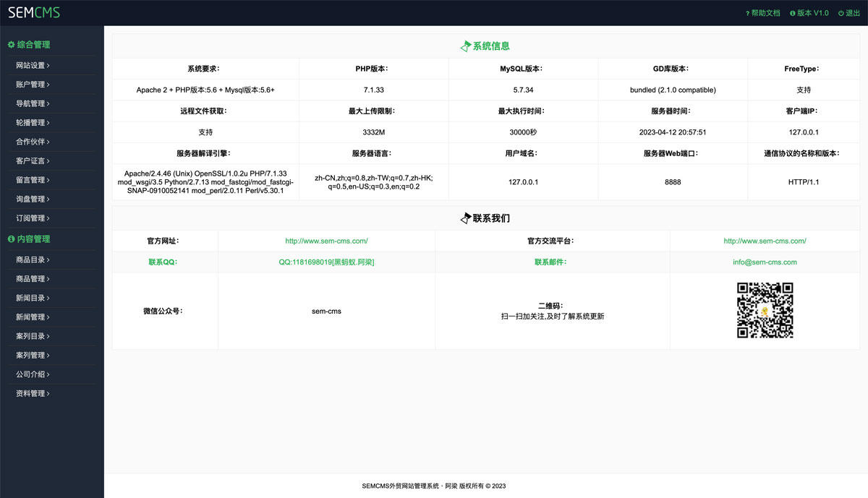Screen dimensions: 868x498
Task: Open the 帮助文档 help link
Action: click(765, 13)
